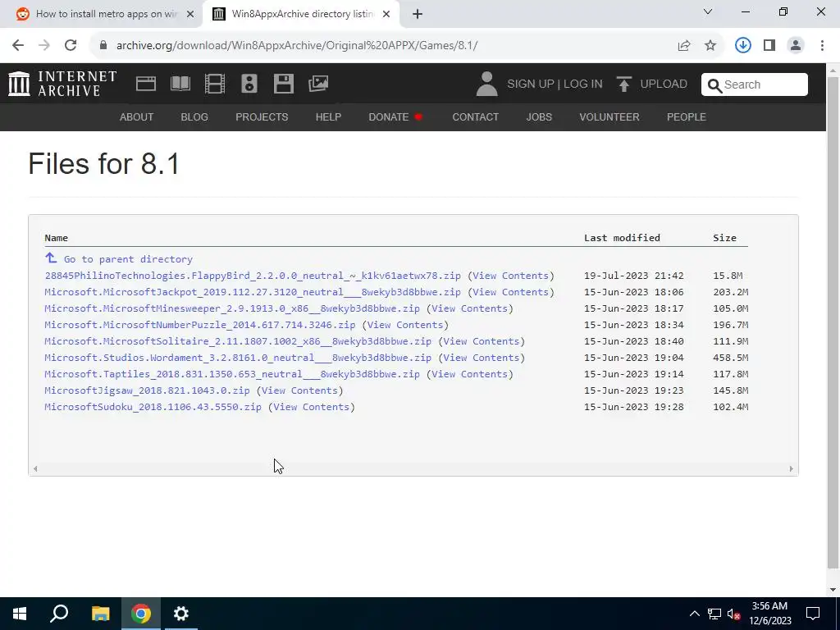The height and width of the screenshot is (630, 840).
Task: Download MicrosoftSolitaire zip file
Action: coord(238,341)
